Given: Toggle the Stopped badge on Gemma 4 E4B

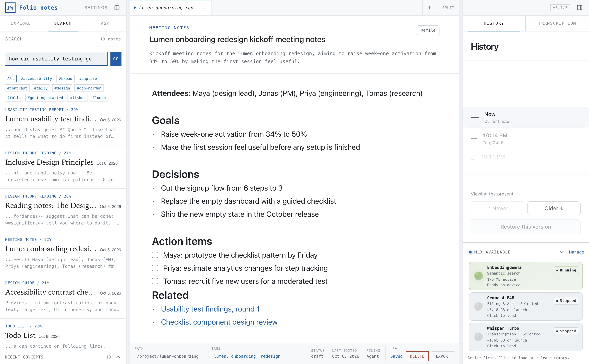Looking at the screenshot, I should pos(566,301).
